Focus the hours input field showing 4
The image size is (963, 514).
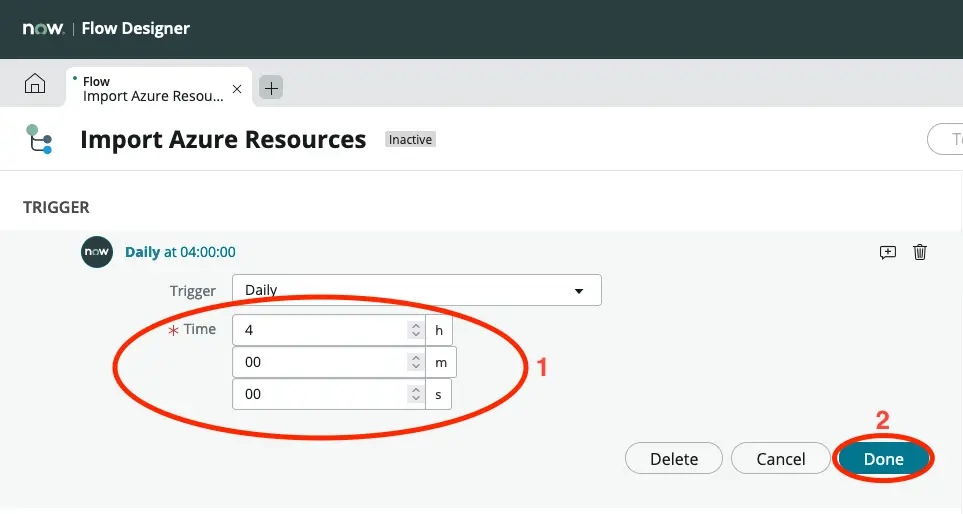tap(320, 329)
